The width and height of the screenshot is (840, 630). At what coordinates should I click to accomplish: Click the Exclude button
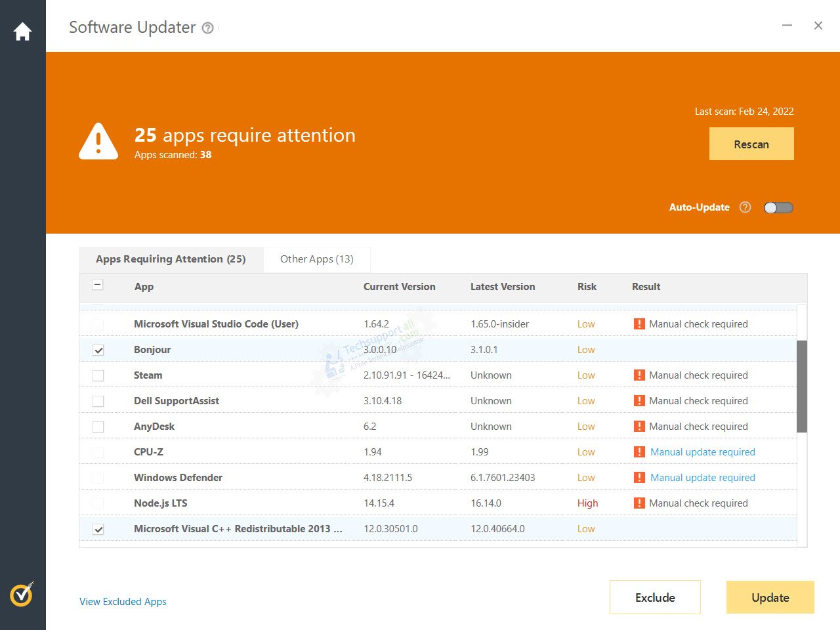point(655,597)
